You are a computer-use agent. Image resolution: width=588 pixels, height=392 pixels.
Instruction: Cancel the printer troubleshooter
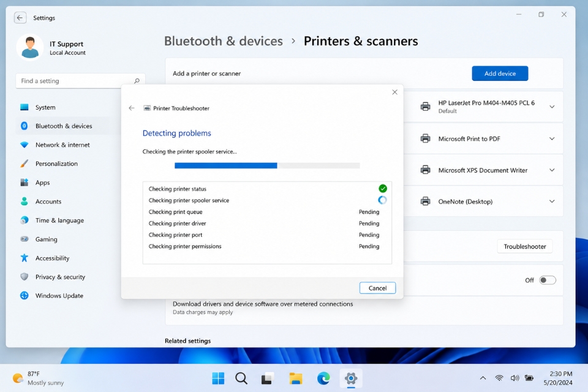tap(377, 288)
